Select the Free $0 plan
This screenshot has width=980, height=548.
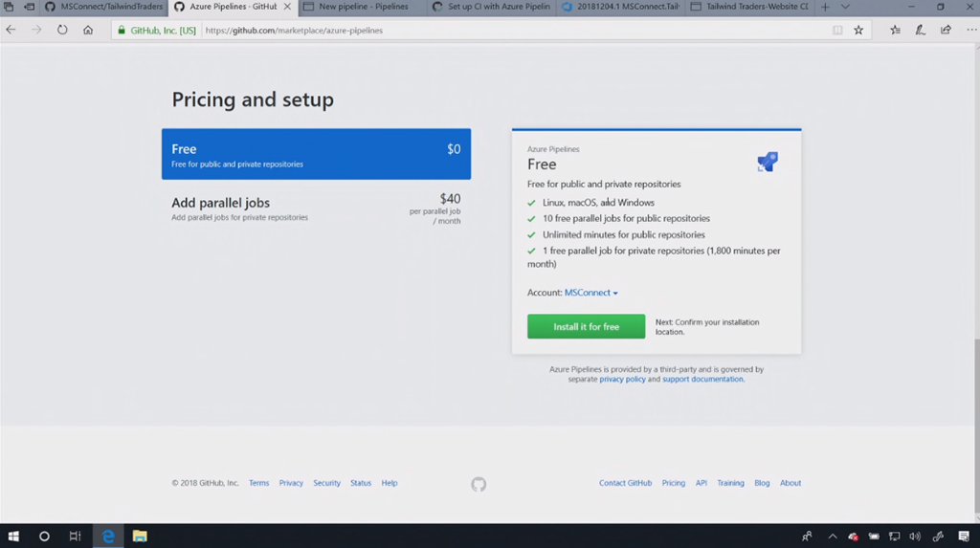point(316,154)
